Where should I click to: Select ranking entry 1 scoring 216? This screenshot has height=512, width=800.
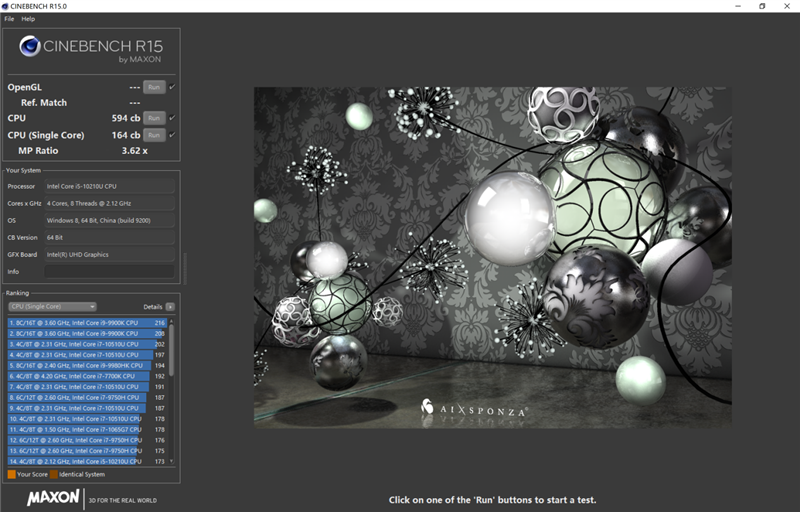coord(87,323)
